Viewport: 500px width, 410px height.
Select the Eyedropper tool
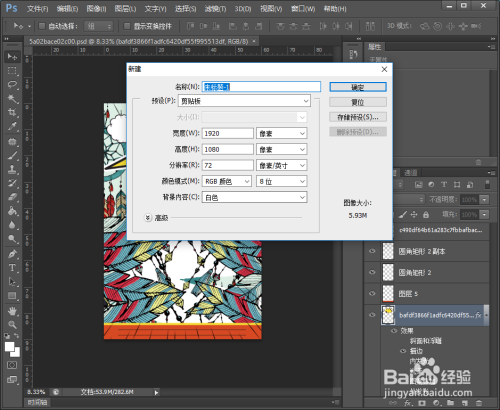(x=12, y=126)
